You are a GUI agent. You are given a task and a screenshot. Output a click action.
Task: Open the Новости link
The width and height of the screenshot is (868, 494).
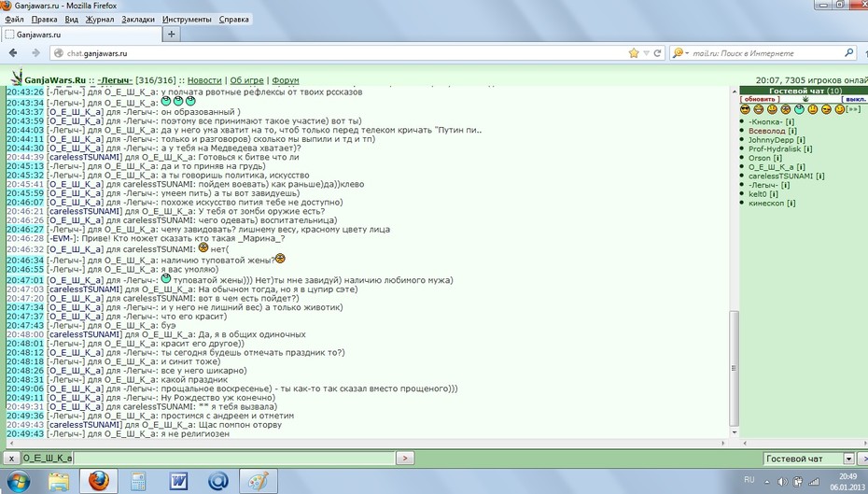(204, 80)
